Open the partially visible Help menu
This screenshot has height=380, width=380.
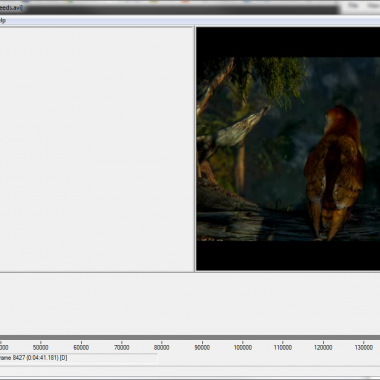(x=3, y=21)
